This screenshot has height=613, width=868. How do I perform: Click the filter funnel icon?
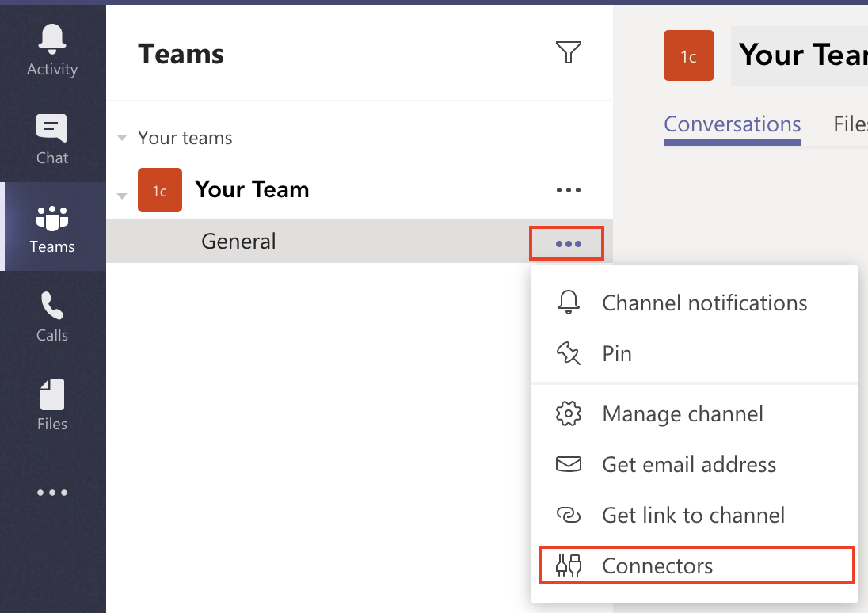click(569, 52)
